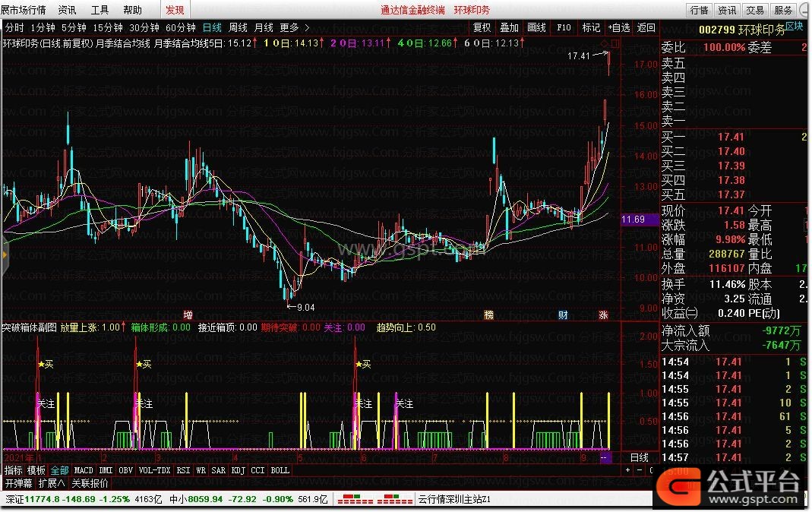Switch sub-chart to SAR indicator
This screenshot has width=812, height=512.
tap(219, 470)
